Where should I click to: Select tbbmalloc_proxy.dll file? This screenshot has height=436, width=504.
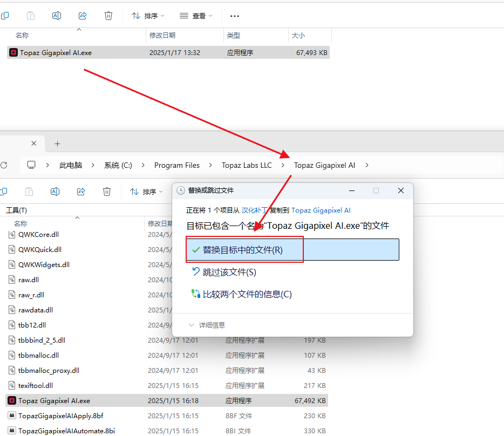tap(49, 370)
